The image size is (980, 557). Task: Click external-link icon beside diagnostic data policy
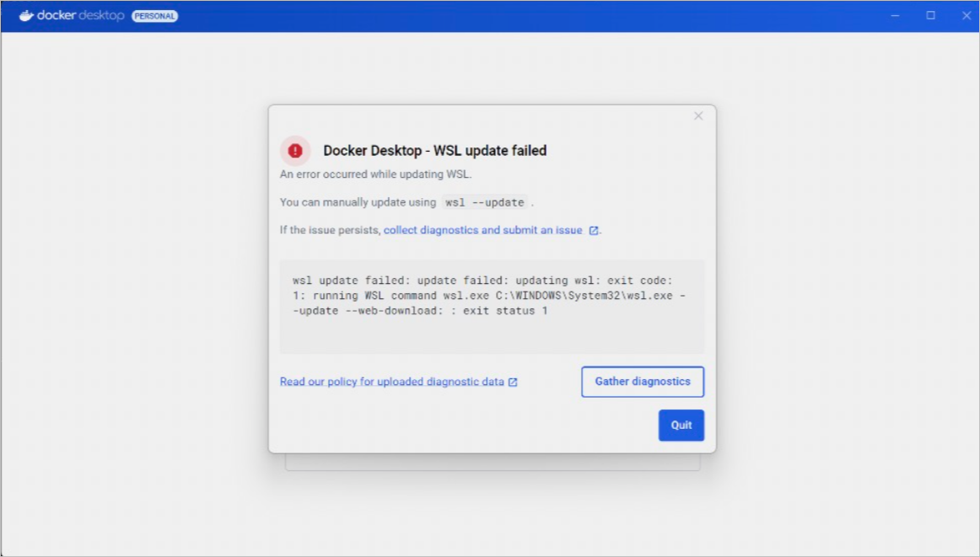pyautogui.click(x=513, y=383)
